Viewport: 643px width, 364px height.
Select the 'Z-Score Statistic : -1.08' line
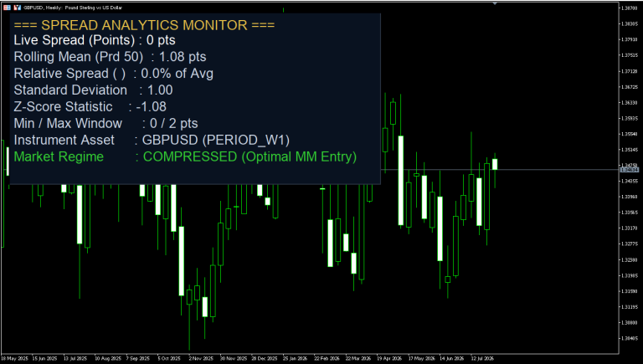[x=90, y=106]
